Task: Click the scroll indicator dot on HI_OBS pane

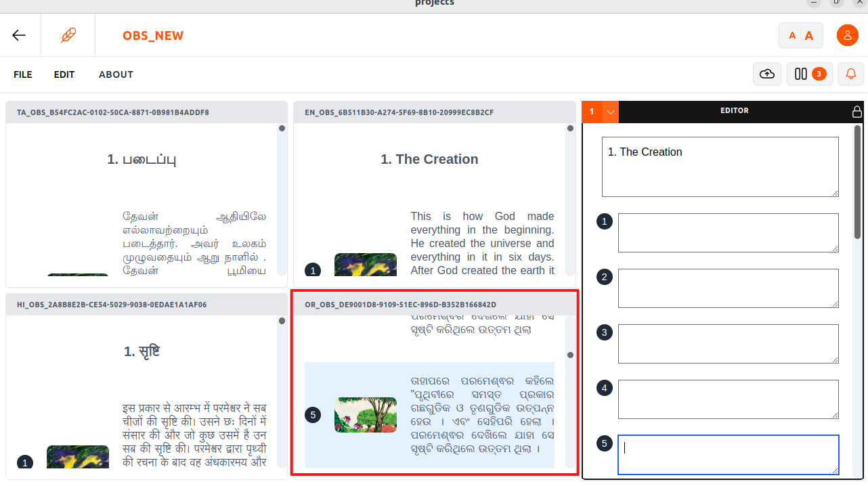Action: [x=282, y=319]
